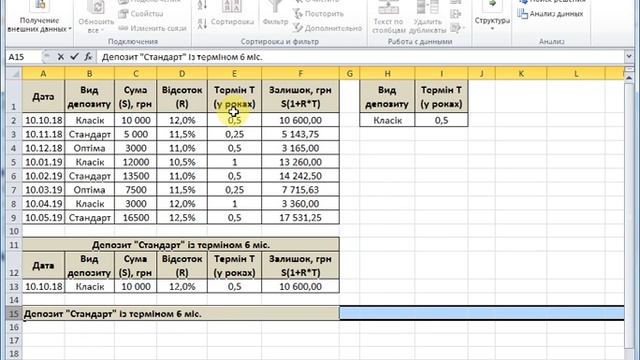Select column L header
The height and width of the screenshot is (360, 640).
(x=576, y=73)
